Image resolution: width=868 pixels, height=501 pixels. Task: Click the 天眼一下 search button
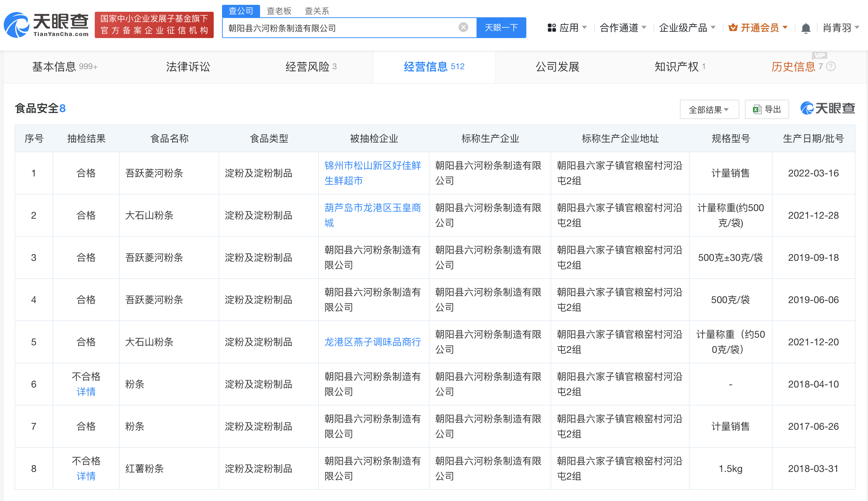501,28
